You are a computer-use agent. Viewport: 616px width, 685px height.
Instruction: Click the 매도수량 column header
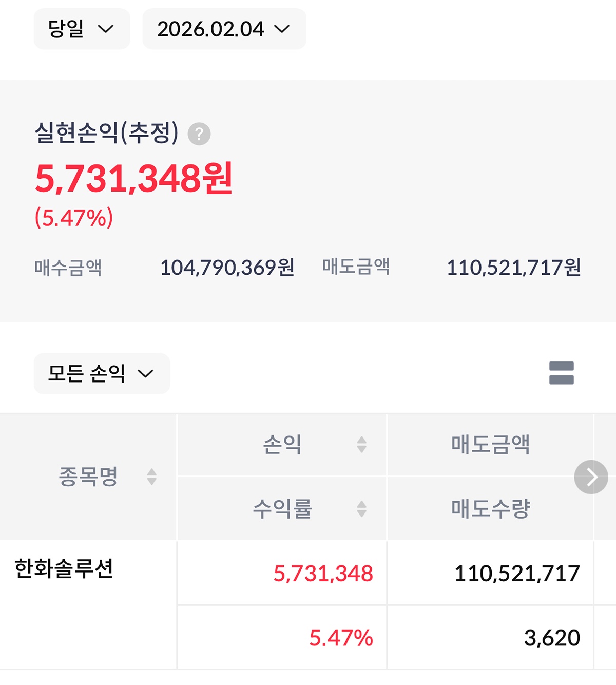click(490, 509)
